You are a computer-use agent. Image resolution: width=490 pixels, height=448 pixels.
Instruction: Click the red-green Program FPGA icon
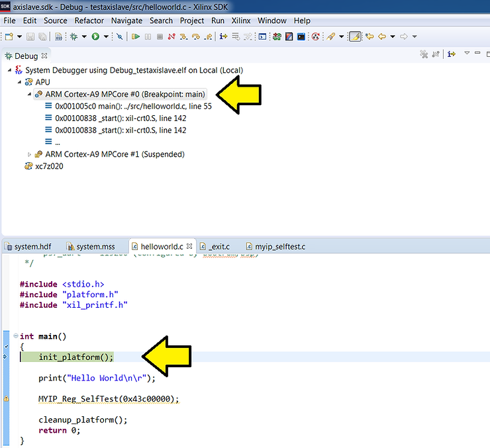[x=277, y=36]
